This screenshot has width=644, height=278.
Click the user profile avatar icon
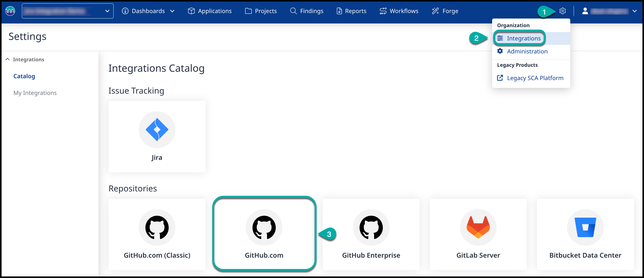585,11
